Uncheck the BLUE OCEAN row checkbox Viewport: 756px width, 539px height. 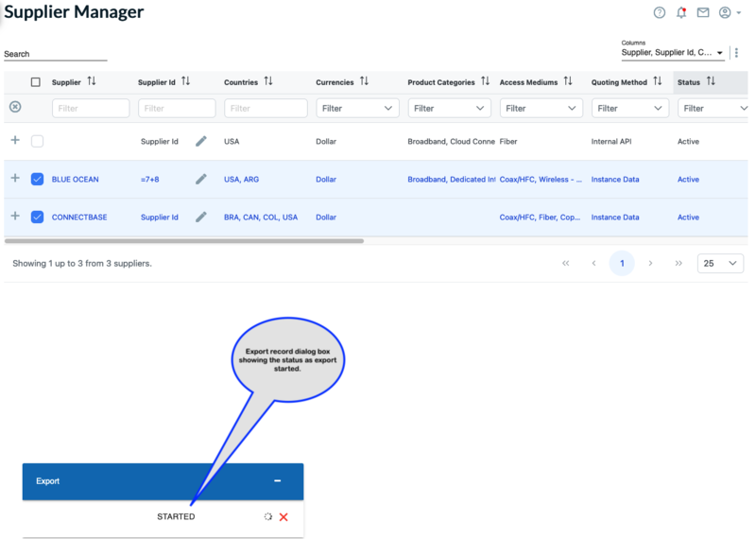pyautogui.click(x=37, y=179)
